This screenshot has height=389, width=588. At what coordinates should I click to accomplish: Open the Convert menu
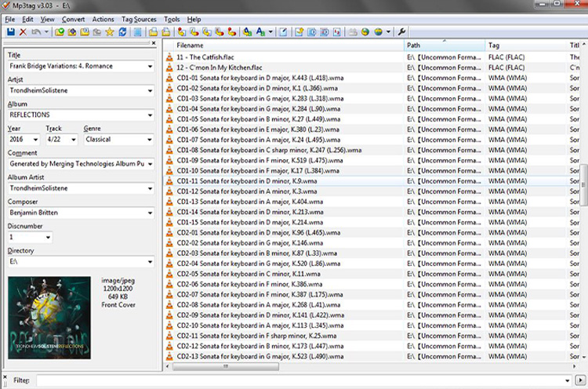pyautogui.click(x=73, y=19)
